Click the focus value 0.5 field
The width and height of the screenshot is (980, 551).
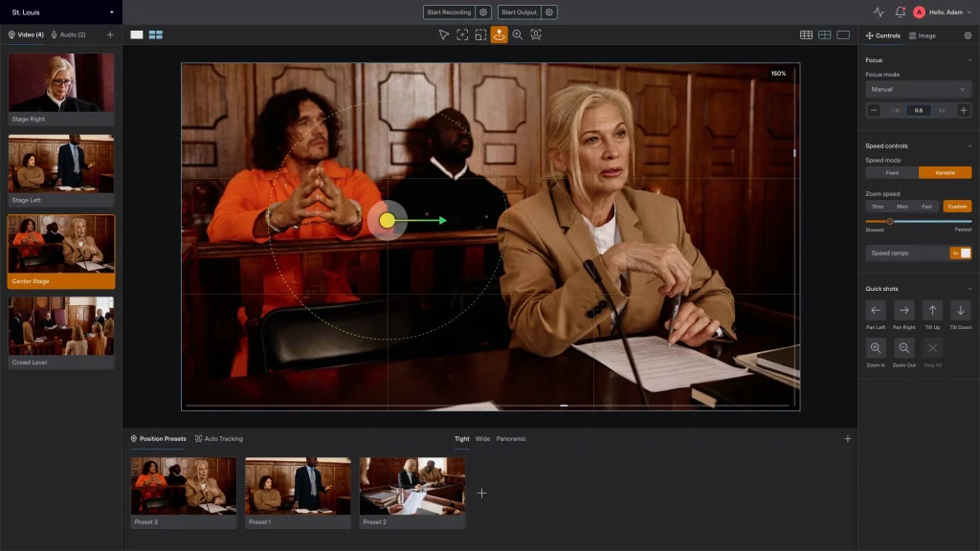[918, 111]
